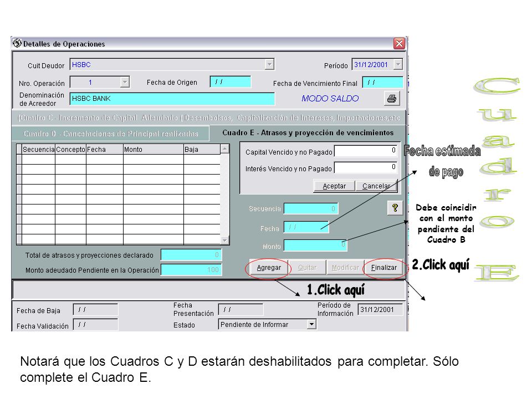Viewport: 532px width, 399px height.
Task: Click the grid scrollbar up arrow
Action: click(224, 149)
